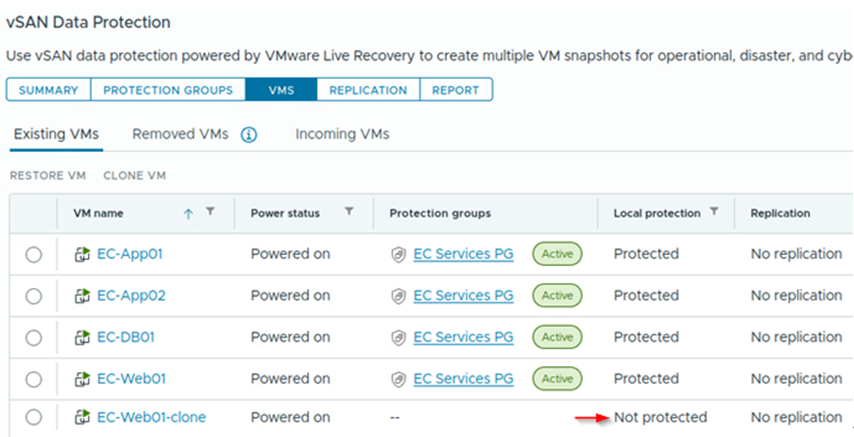The height and width of the screenshot is (437, 854).
Task: Open the EC-Web01 VM link
Action: click(x=130, y=379)
